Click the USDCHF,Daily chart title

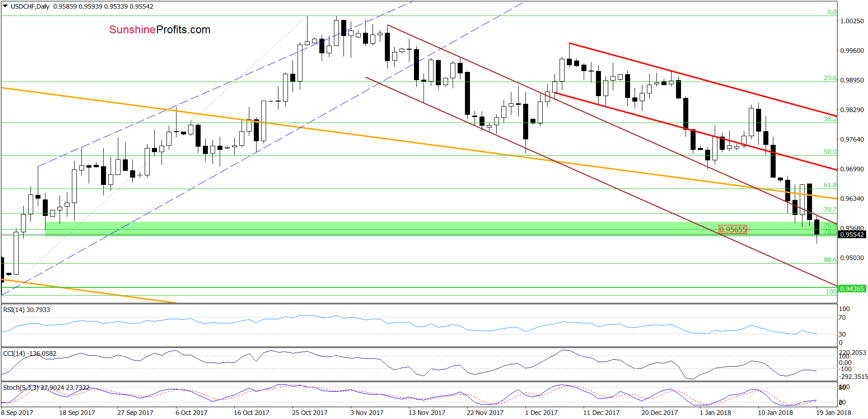coord(30,6)
